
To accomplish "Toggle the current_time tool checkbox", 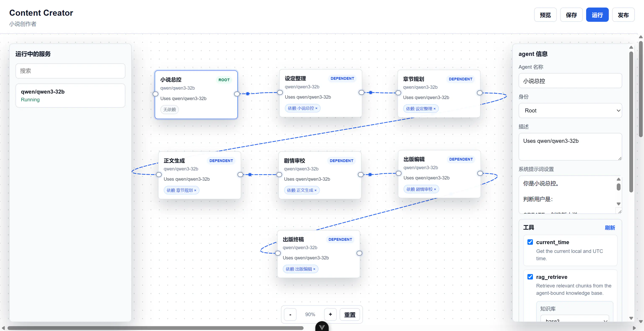I will coord(530,242).
